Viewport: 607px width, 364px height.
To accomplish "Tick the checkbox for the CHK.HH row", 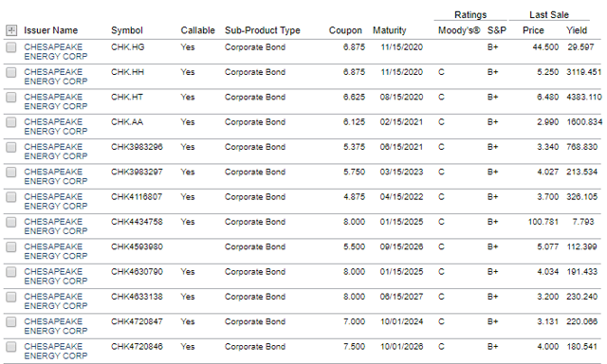I will pyautogui.click(x=11, y=72).
